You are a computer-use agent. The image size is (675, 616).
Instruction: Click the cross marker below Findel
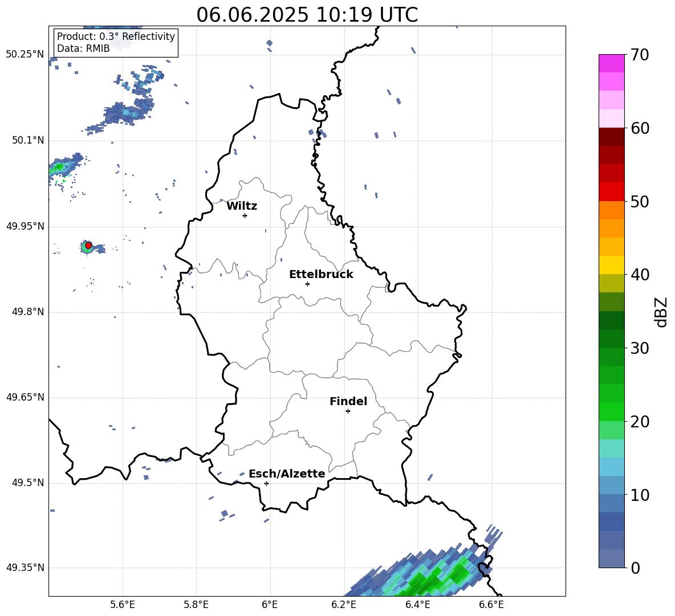point(348,411)
